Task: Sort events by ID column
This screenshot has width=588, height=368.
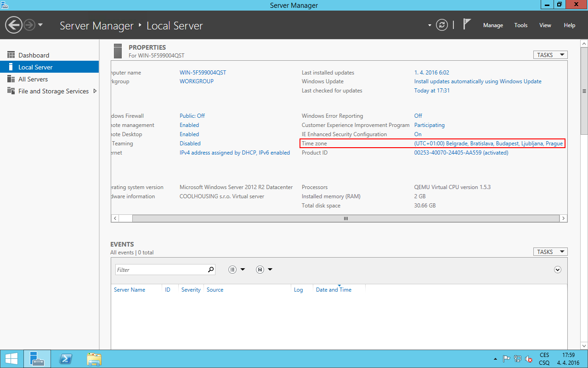Action: [168, 290]
